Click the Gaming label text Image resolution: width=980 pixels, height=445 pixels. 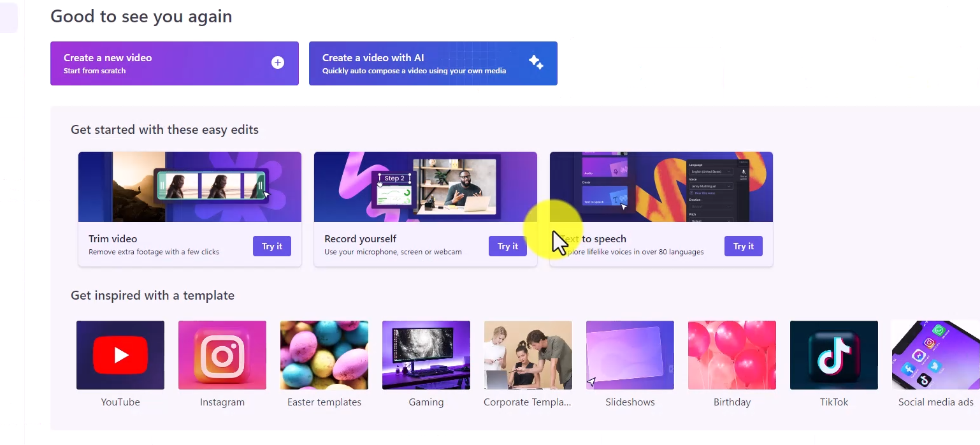tap(426, 402)
